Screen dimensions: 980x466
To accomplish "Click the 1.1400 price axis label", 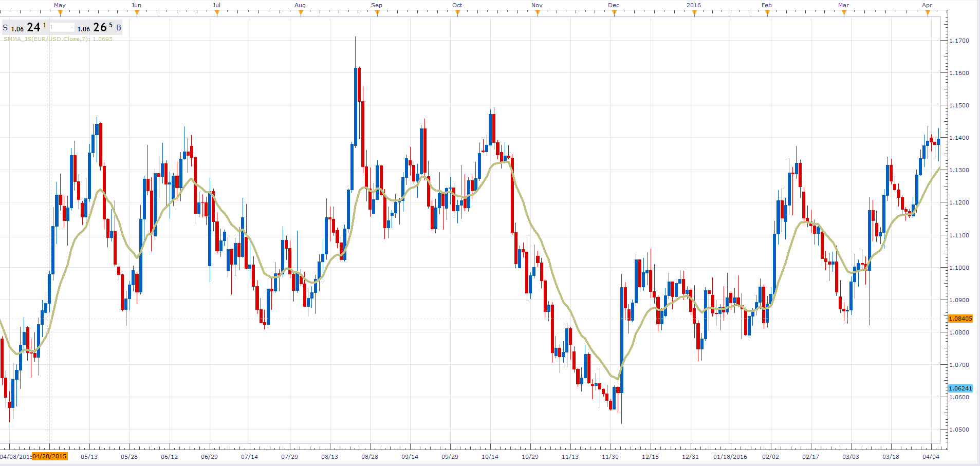I will point(959,138).
